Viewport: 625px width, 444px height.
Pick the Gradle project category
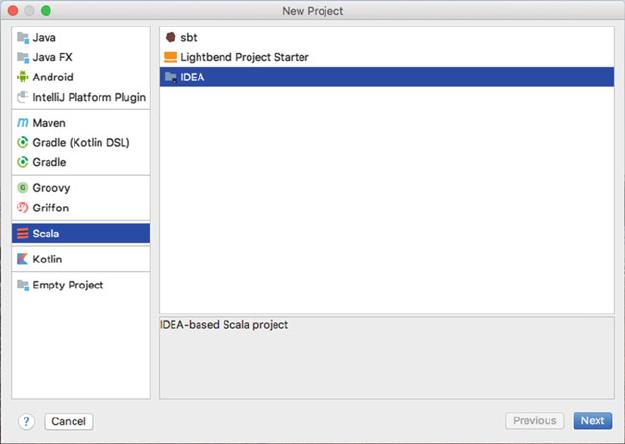[49, 162]
